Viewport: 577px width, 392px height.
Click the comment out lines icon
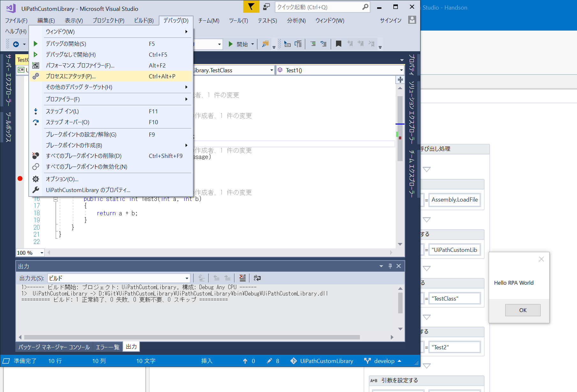pos(313,44)
